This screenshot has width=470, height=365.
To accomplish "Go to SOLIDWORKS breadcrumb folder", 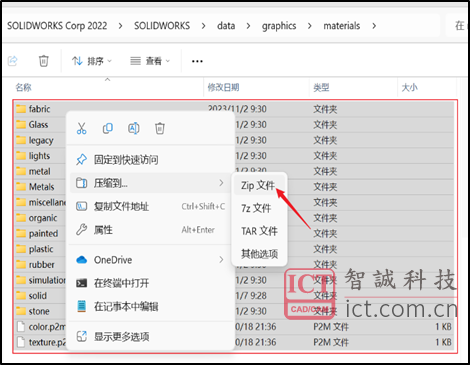I will (162, 26).
